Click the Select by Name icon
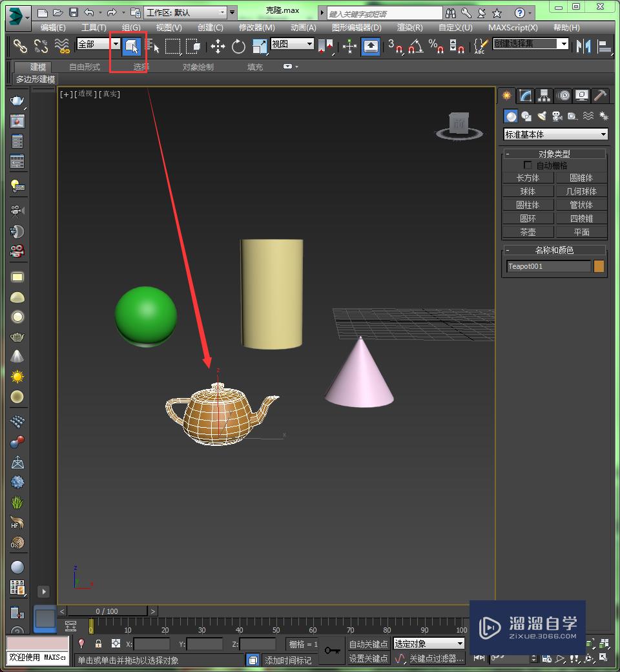 152,46
